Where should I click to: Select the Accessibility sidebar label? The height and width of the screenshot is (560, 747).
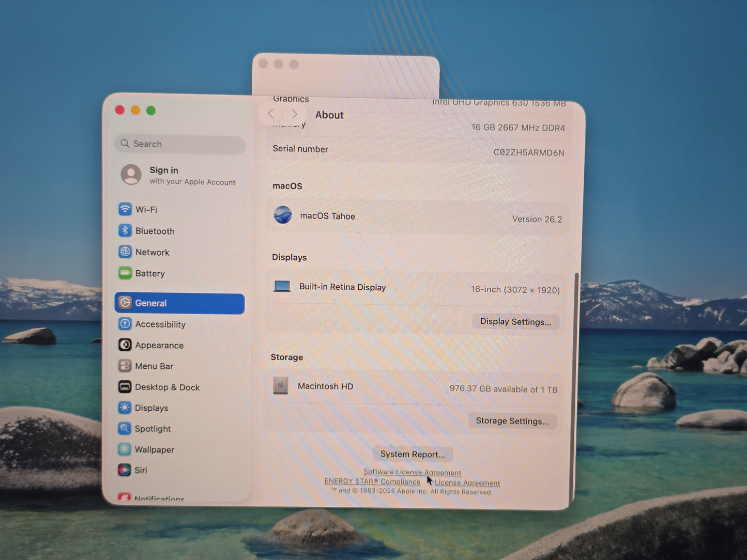coord(160,324)
